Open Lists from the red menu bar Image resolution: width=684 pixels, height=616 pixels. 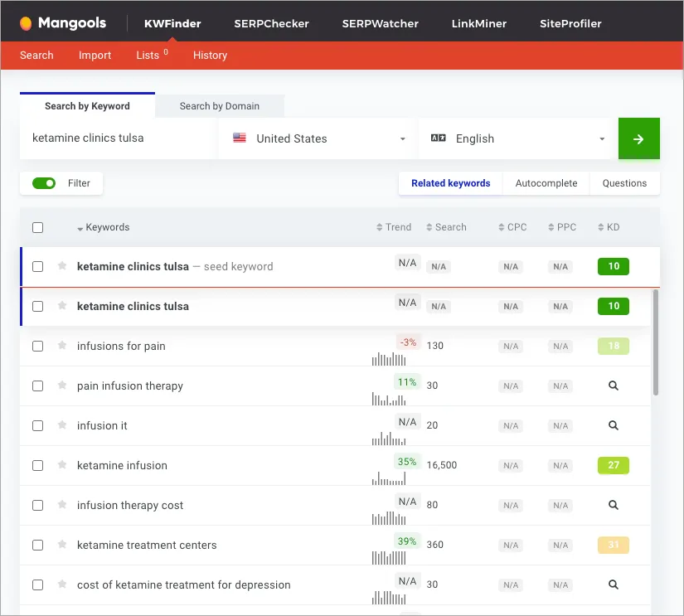pyautogui.click(x=145, y=56)
